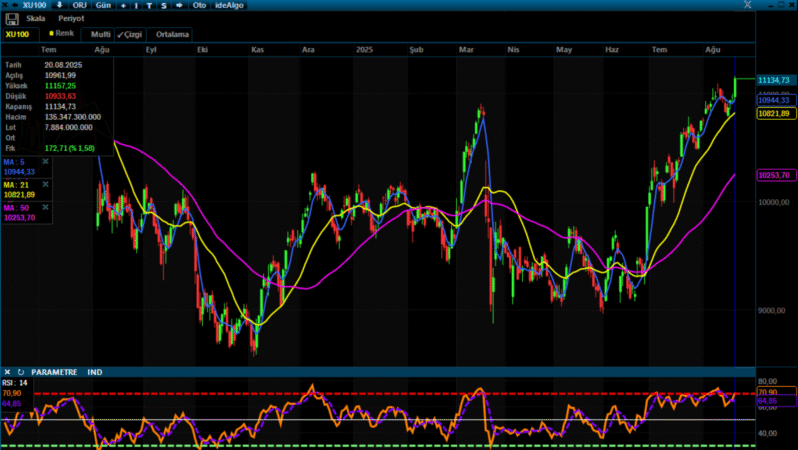
Task: Toggle the Oto auto mode
Action: (198, 5)
